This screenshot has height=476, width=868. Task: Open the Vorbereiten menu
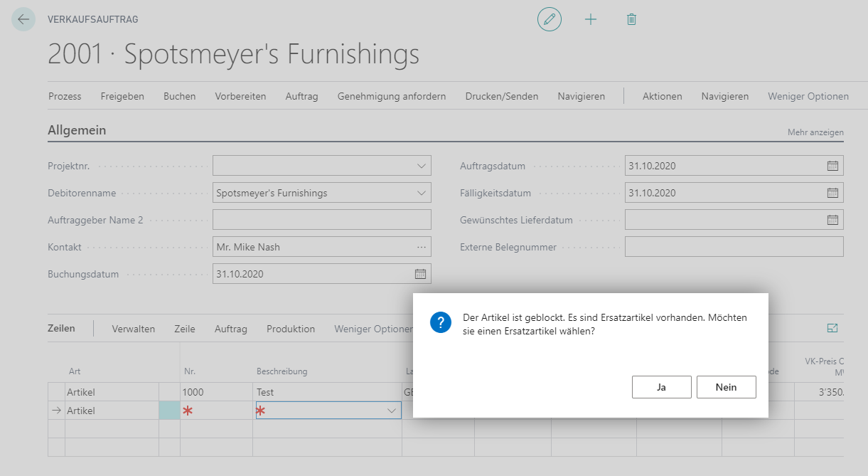[x=240, y=96]
